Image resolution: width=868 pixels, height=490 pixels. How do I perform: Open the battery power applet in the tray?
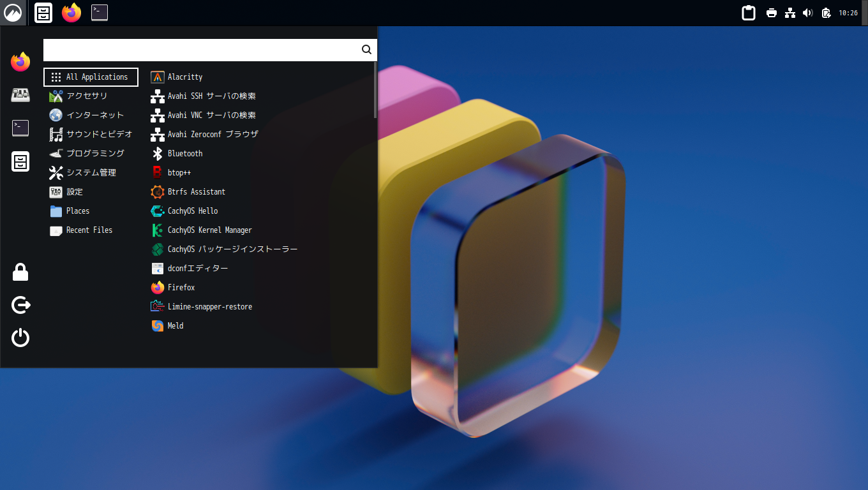(827, 13)
